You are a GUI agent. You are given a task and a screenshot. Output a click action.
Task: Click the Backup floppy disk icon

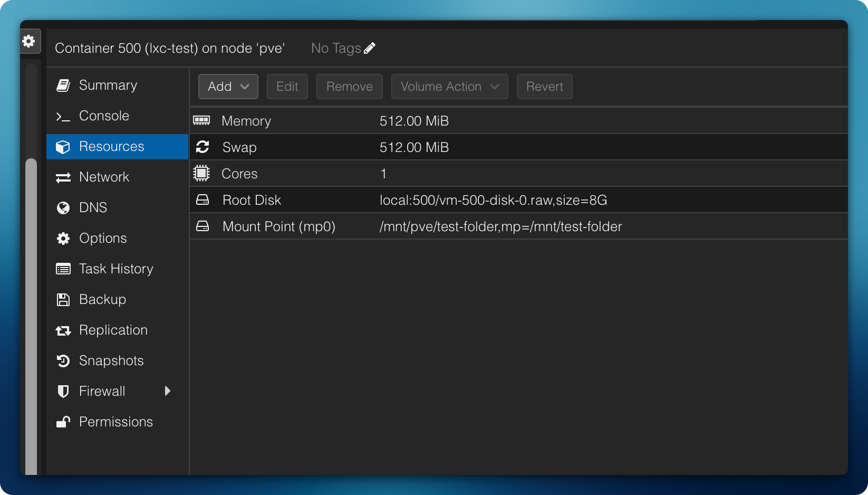[x=63, y=300]
